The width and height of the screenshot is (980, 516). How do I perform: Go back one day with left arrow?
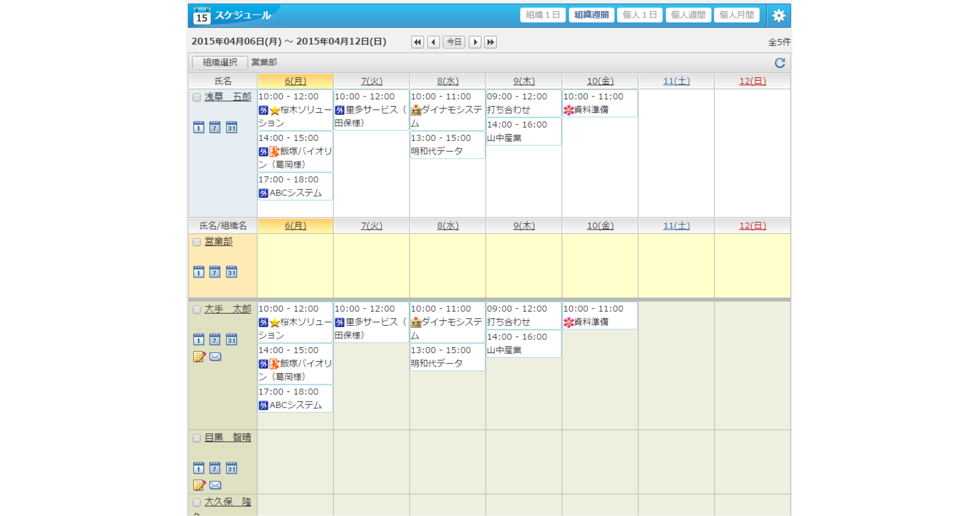pos(433,42)
